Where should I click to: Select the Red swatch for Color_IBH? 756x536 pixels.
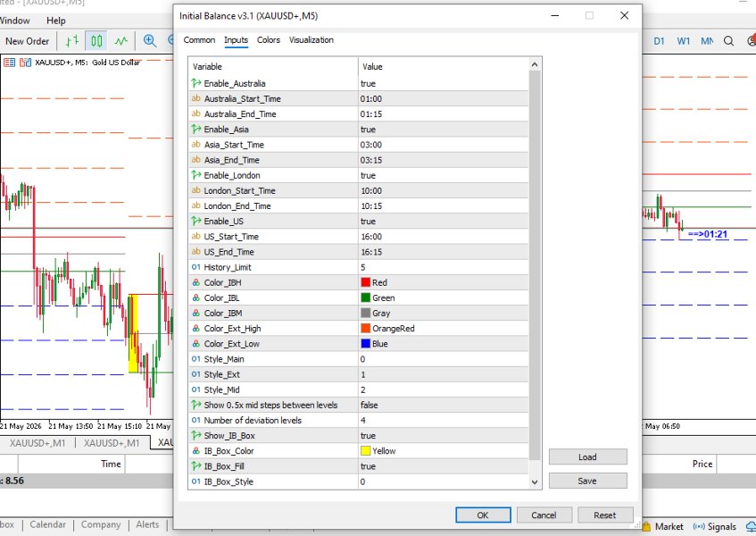365,282
